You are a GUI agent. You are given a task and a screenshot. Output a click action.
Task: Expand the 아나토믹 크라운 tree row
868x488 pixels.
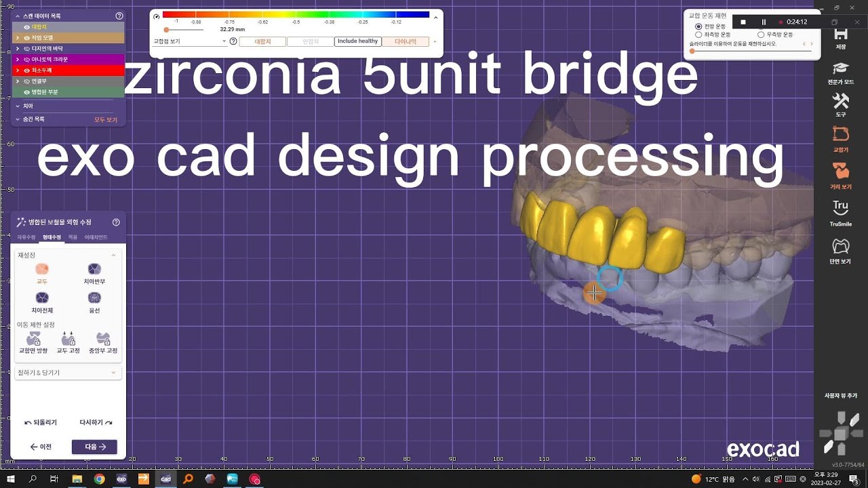coord(18,60)
